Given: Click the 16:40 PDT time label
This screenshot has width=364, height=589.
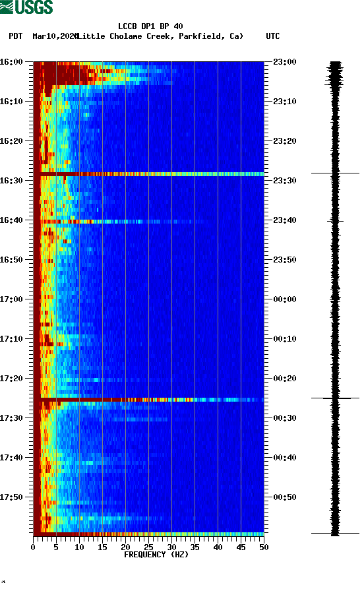Looking at the screenshot, I should 11,220.
